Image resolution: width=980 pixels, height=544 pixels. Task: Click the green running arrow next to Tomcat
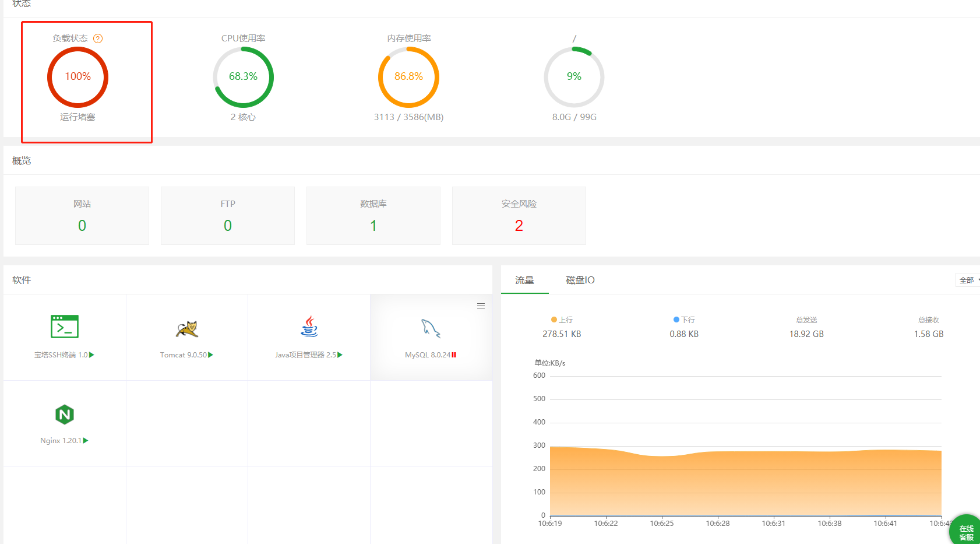point(211,355)
